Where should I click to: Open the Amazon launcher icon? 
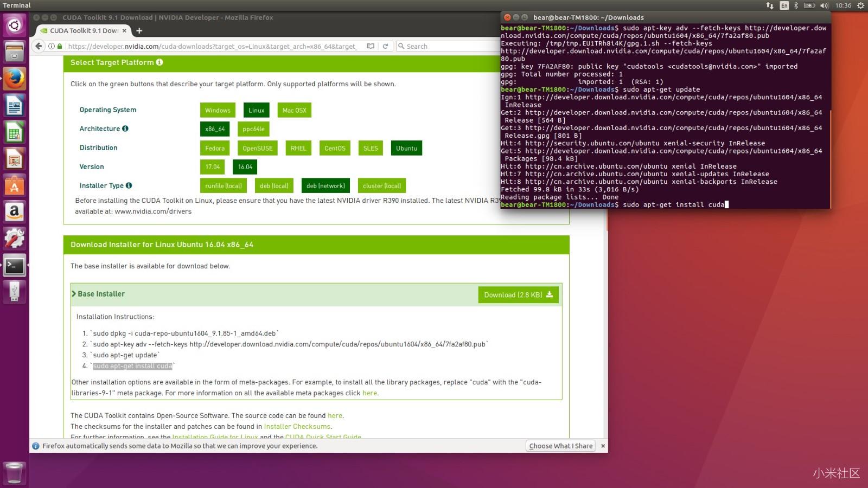[14, 211]
